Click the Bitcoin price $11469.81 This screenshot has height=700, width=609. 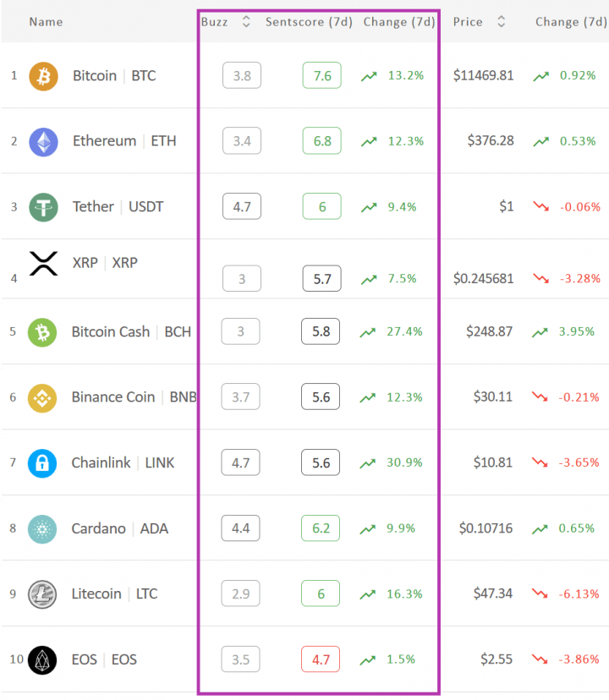pyautogui.click(x=484, y=75)
